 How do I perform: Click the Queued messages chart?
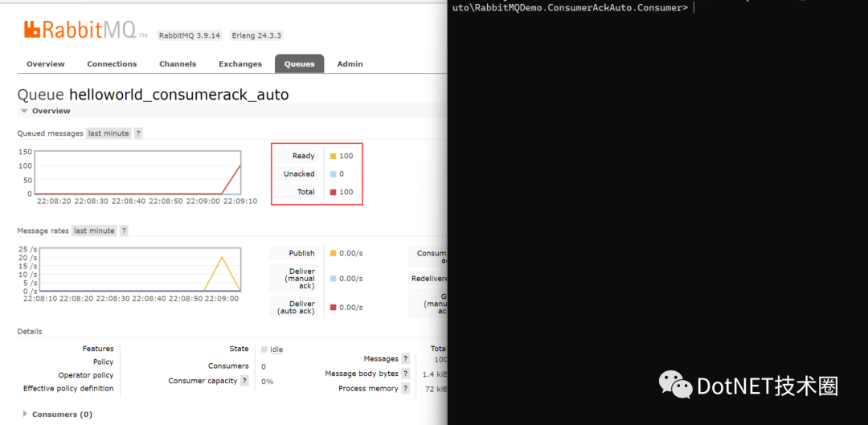pos(137,172)
